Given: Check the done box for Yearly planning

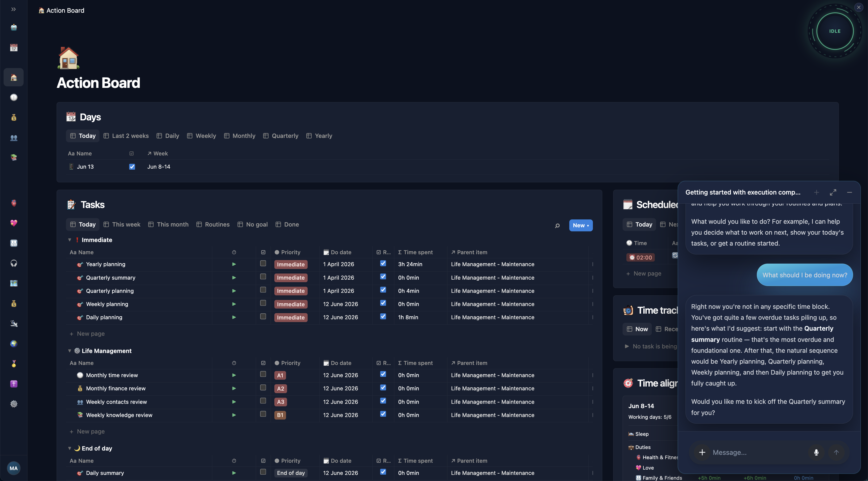Looking at the screenshot, I should [x=263, y=263].
